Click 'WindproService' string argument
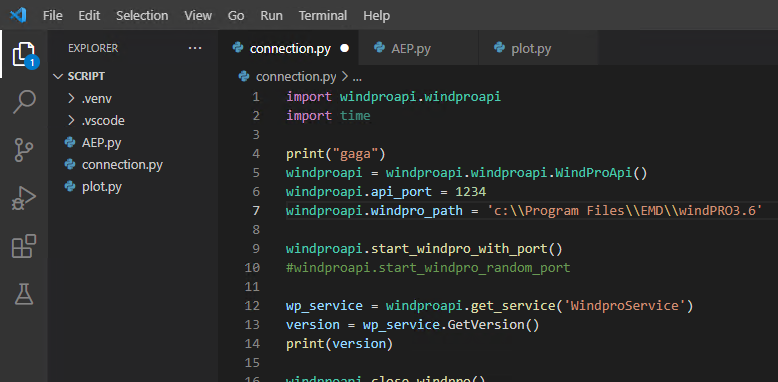This screenshot has width=778, height=382. 624,306
